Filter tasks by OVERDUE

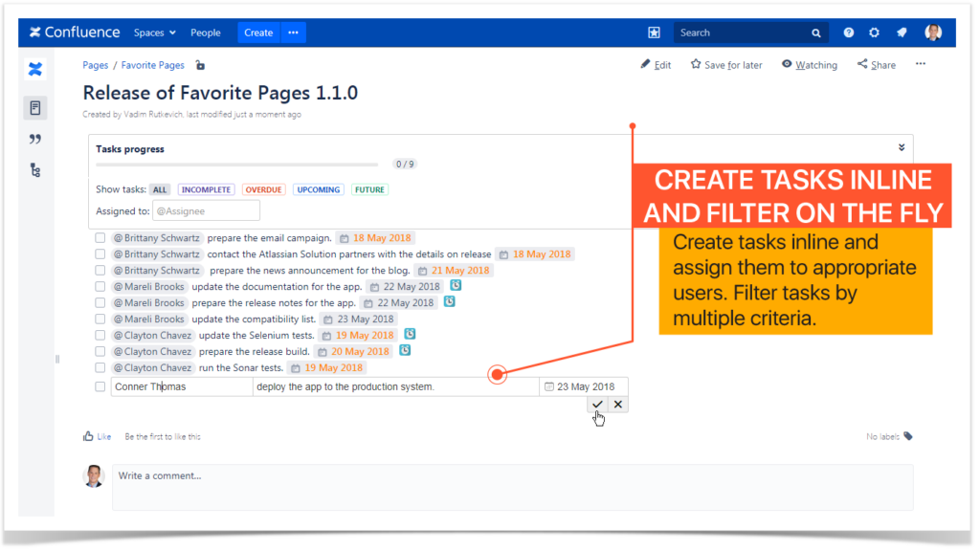(263, 188)
